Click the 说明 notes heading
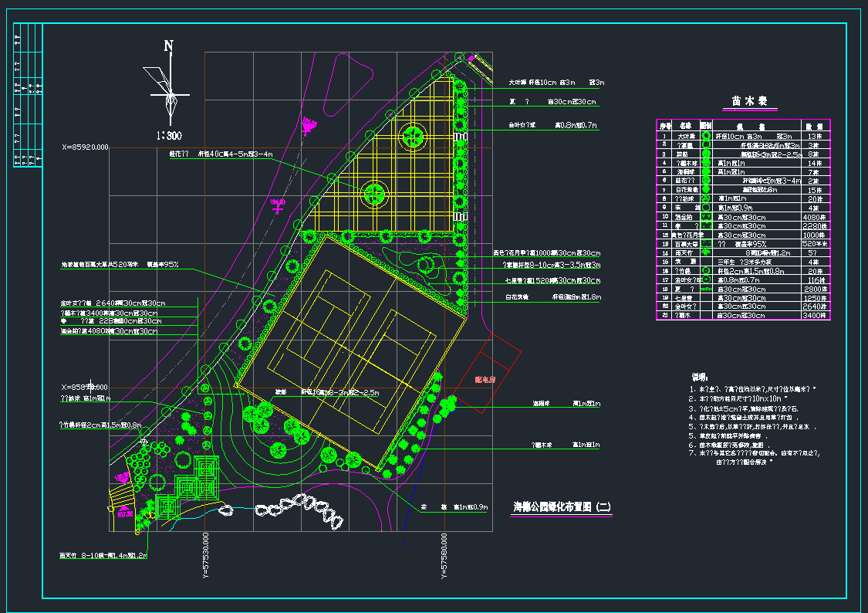Viewport: 868px width, 613px height. click(x=698, y=378)
